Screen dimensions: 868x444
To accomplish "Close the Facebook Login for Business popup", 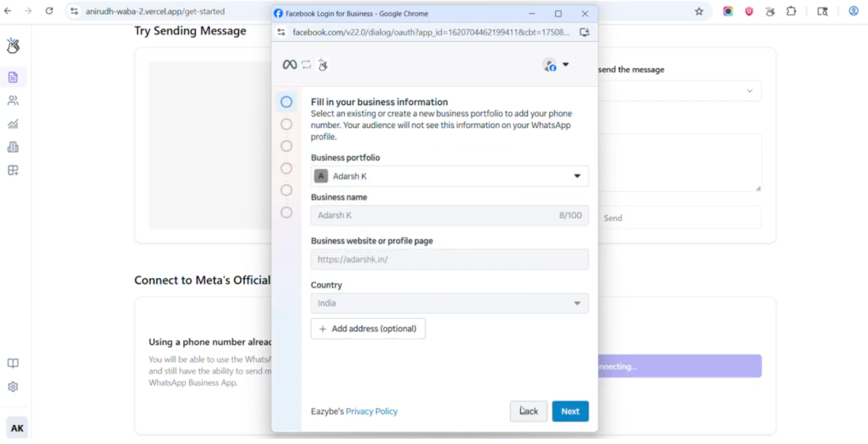I will [584, 13].
